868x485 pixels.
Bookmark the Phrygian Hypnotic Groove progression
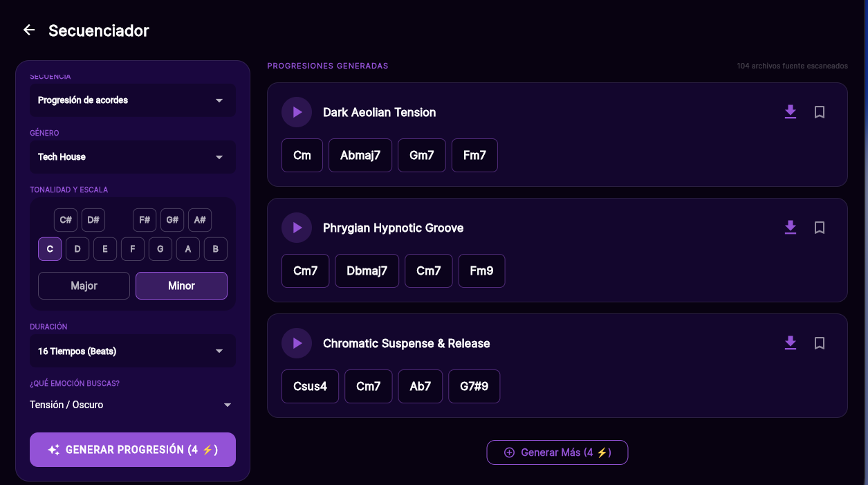(x=820, y=228)
